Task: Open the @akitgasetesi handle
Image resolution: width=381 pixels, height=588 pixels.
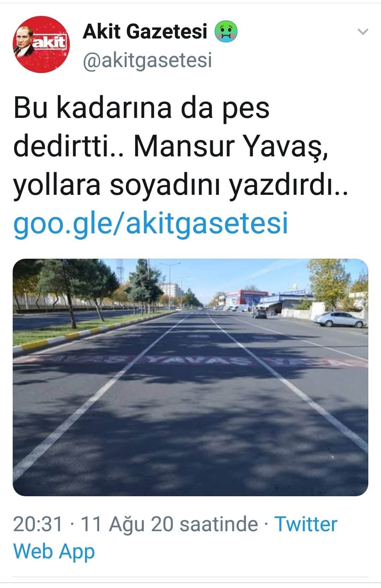Action: click(x=147, y=60)
